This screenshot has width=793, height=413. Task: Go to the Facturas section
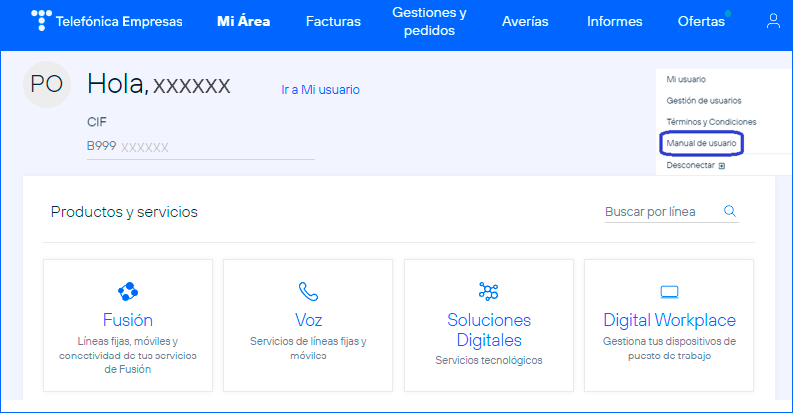tap(333, 21)
